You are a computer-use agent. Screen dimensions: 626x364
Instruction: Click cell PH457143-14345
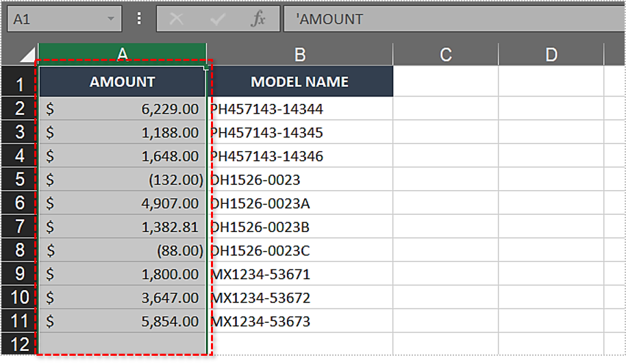[x=300, y=132]
